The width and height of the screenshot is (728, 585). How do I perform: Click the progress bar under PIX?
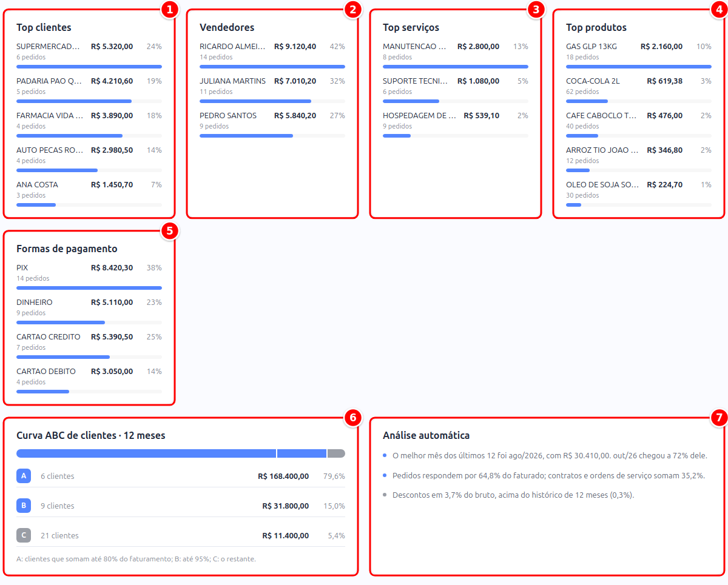89,288
